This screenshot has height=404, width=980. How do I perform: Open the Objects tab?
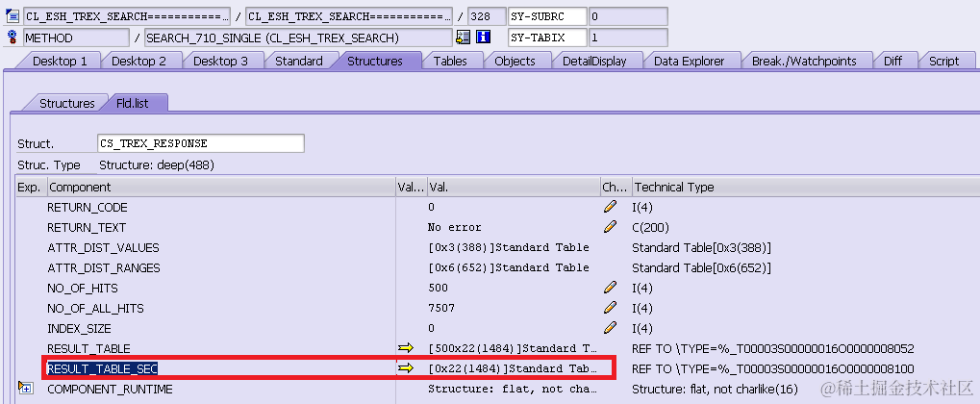click(515, 62)
